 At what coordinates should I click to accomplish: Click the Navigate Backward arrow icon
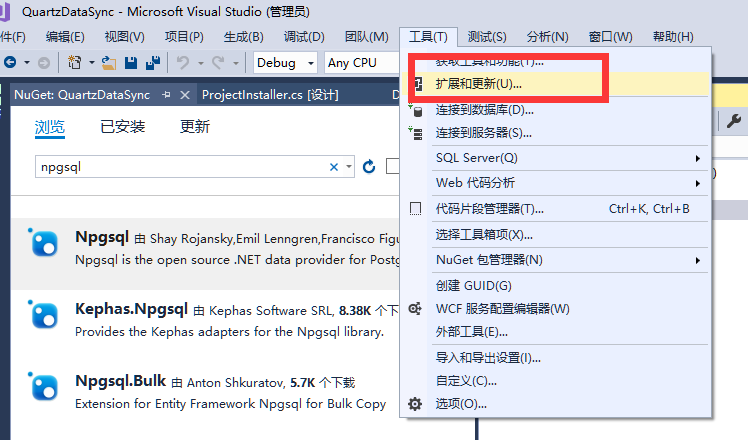10,63
